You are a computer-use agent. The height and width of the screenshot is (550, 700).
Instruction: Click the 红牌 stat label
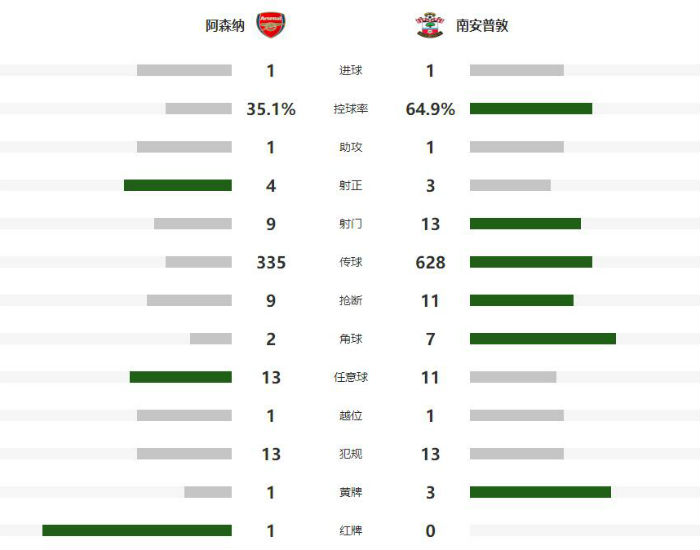pyautogui.click(x=351, y=530)
